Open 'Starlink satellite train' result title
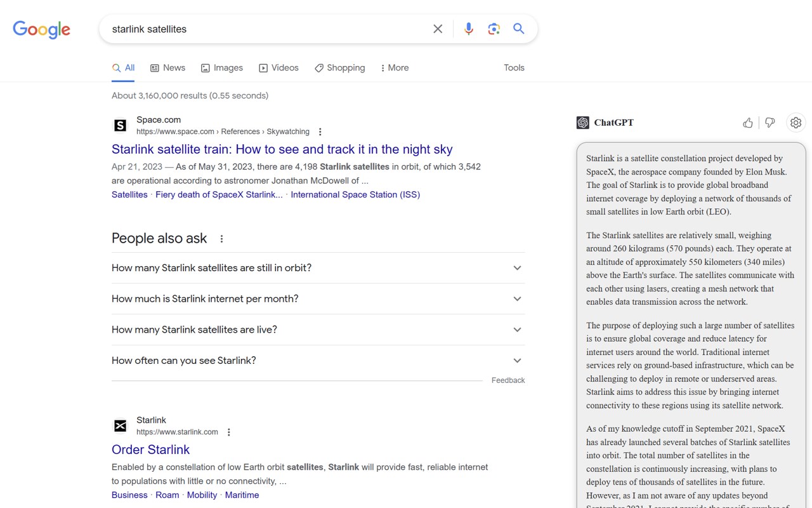812x508 pixels. pos(282,149)
